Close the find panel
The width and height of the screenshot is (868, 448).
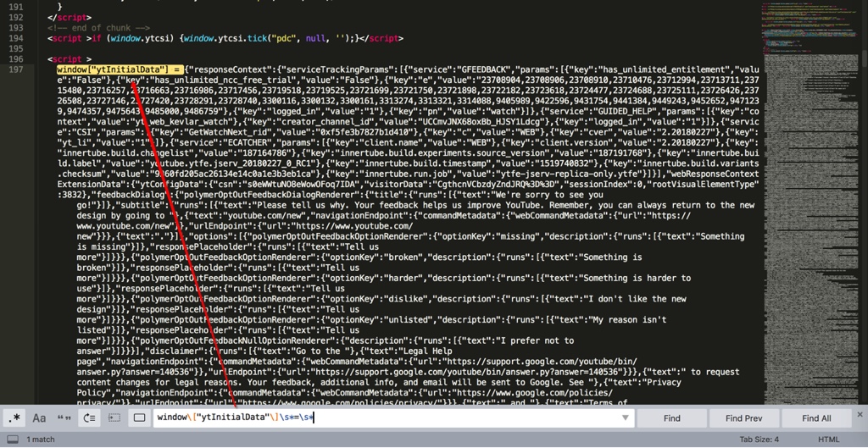point(860,414)
